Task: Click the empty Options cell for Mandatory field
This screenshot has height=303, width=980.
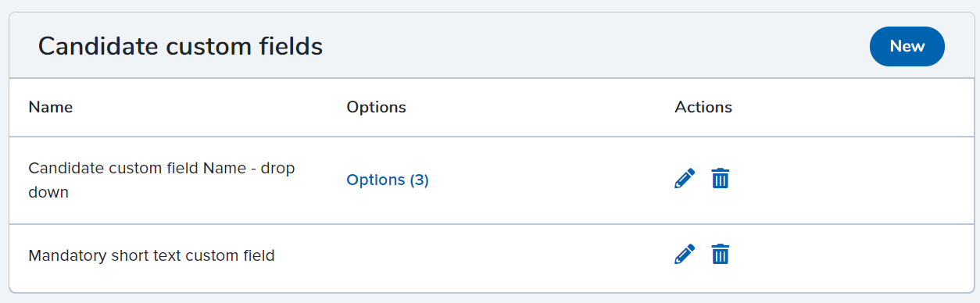Action: (x=500, y=255)
